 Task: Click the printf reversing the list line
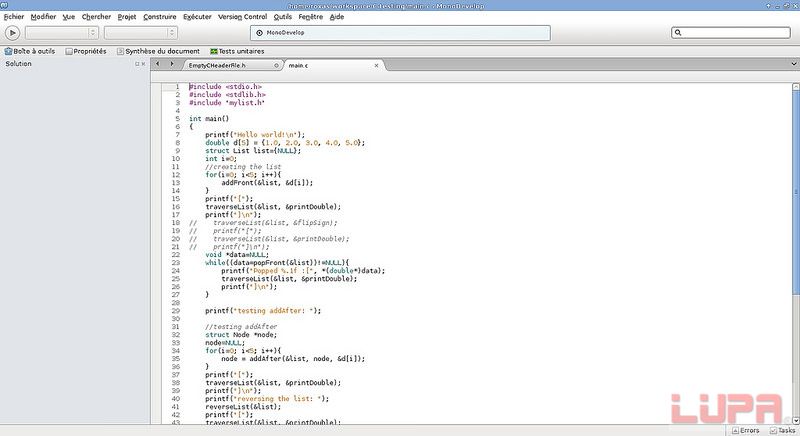pyautogui.click(x=267, y=399)
